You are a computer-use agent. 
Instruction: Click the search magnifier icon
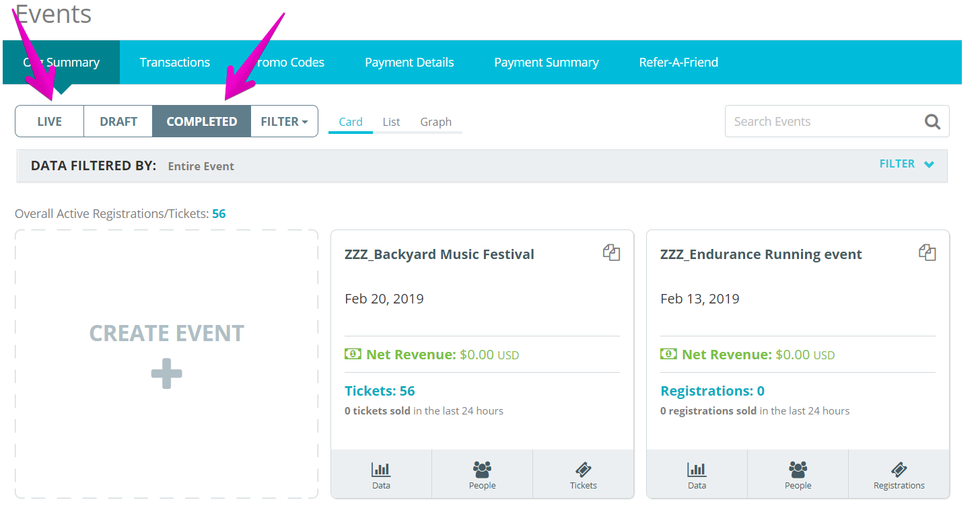(x=932, y=122)
